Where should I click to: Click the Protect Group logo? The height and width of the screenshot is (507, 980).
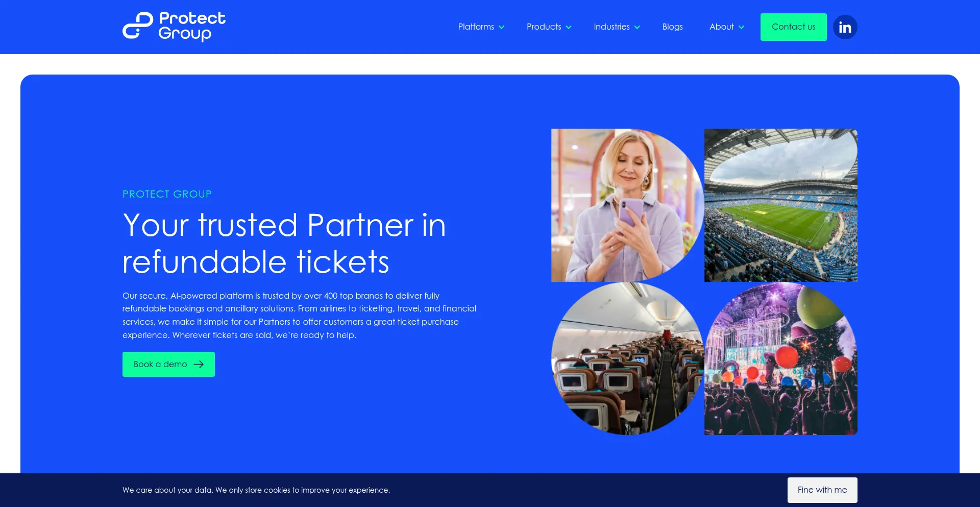click(x=174, y=27)
